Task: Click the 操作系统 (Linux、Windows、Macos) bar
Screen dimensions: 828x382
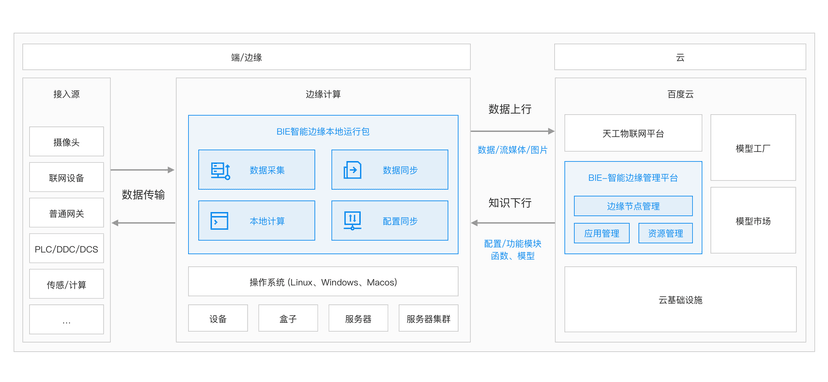Action: pos(323,282)
